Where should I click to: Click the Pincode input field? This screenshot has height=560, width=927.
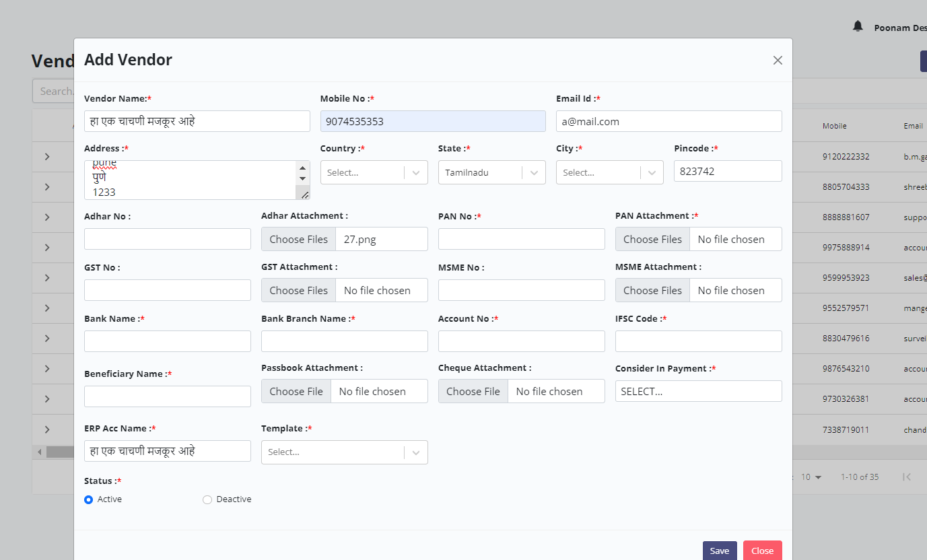[728, 171]
